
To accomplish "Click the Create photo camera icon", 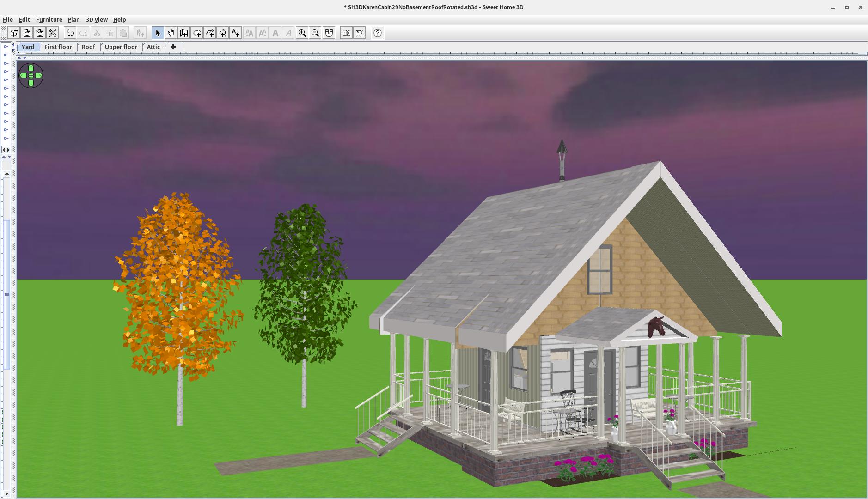I will (x=346, y=33).
